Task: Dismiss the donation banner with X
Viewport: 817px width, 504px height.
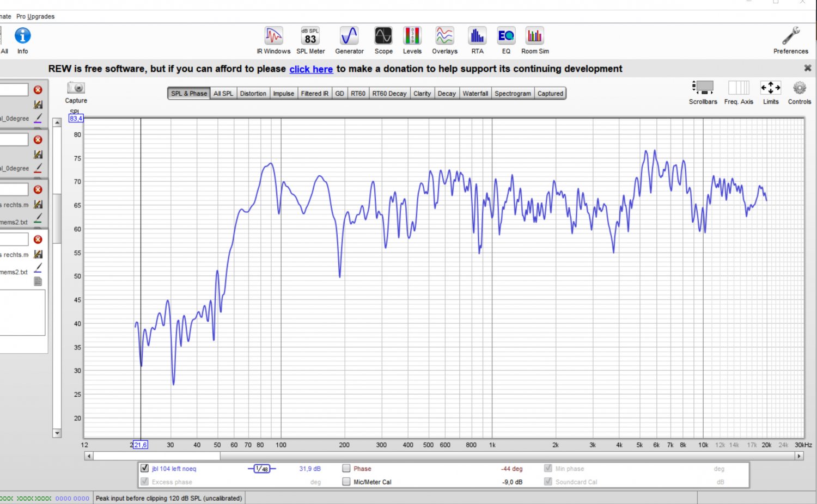Action: [x=808, y=68]
